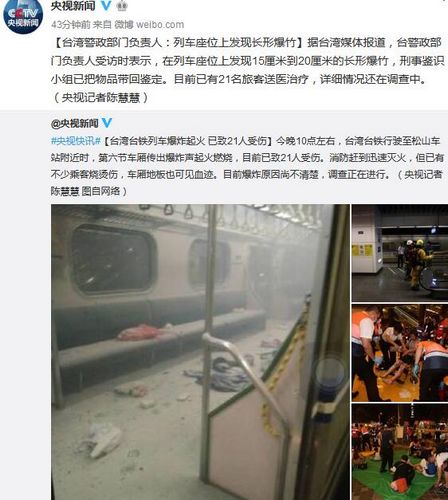Open the reposted @央视新闻 account link
This screenshot has height=500, width=448.
[75, 123]
